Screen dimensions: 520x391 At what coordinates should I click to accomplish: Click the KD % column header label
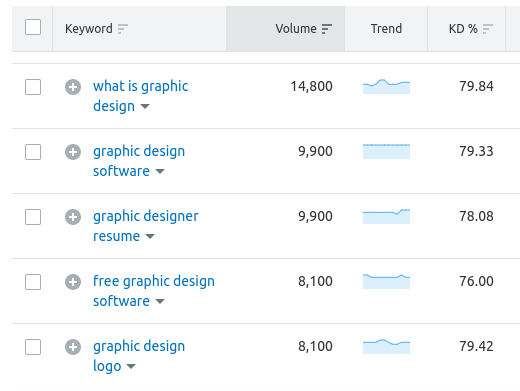pos(463,29)
